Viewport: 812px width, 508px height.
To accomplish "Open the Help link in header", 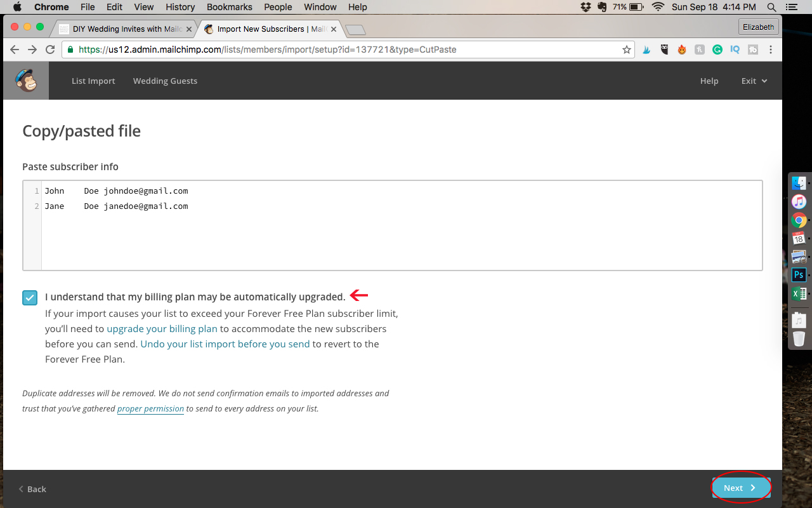I will tap(709, 81).
